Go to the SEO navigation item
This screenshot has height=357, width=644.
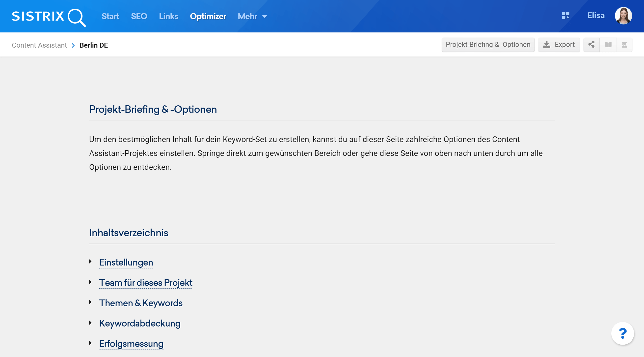pyautogui.click(x=139, y=17)
